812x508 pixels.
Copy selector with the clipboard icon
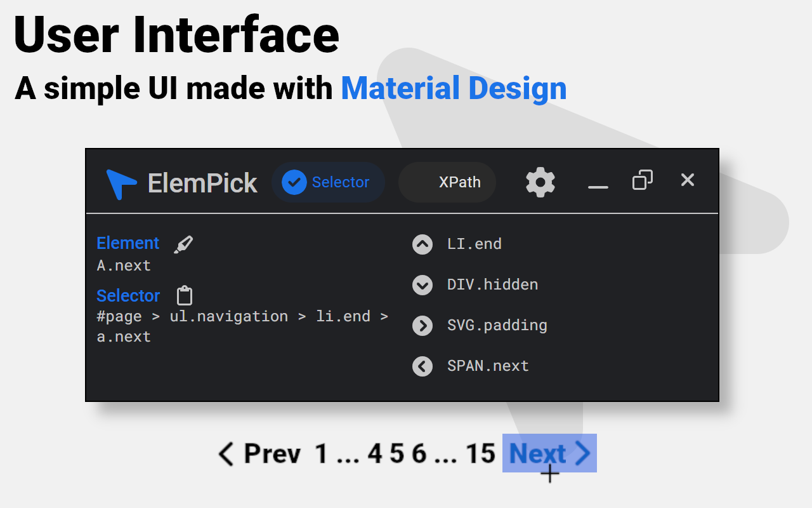click(185, 296)
